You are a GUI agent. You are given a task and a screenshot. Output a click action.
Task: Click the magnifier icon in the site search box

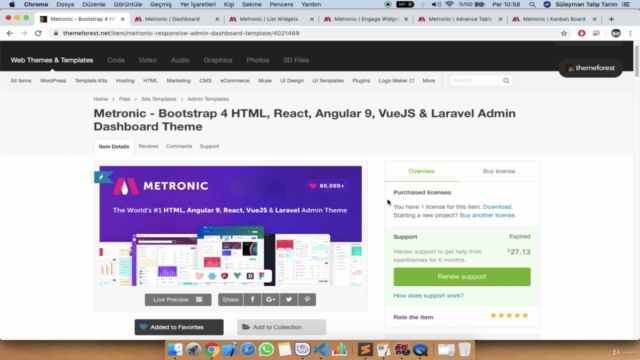[x=506, y=81]
